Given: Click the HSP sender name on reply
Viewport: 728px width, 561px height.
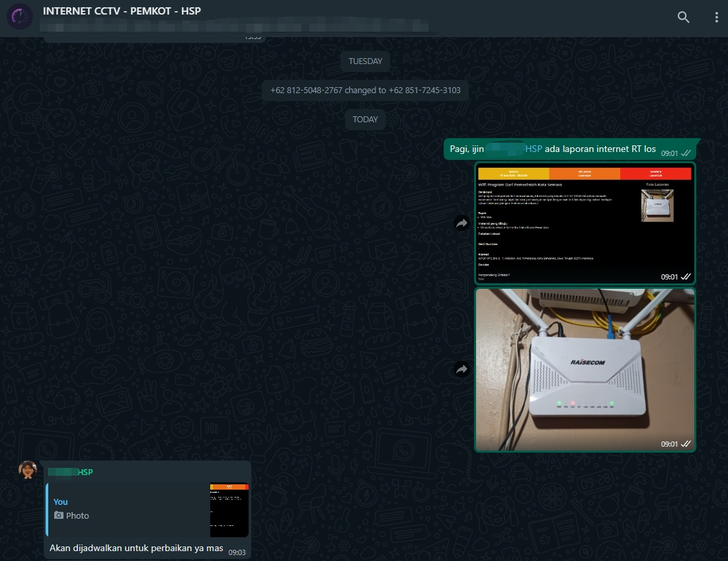Looking at the screenshot, I should coord(71,472).
